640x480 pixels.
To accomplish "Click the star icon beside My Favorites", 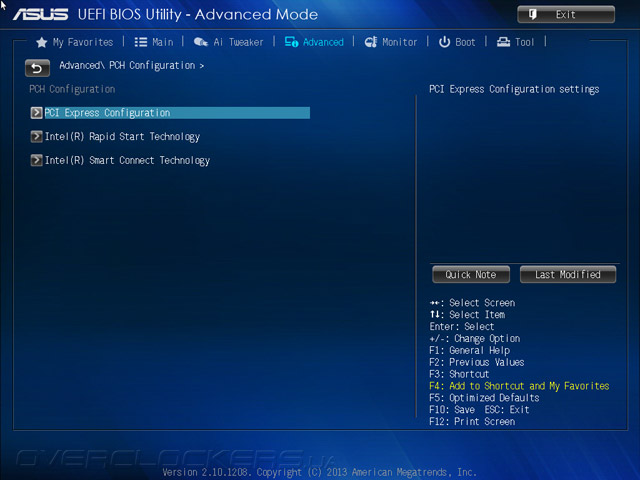I will pyautogui.click(x=42, y=42).
